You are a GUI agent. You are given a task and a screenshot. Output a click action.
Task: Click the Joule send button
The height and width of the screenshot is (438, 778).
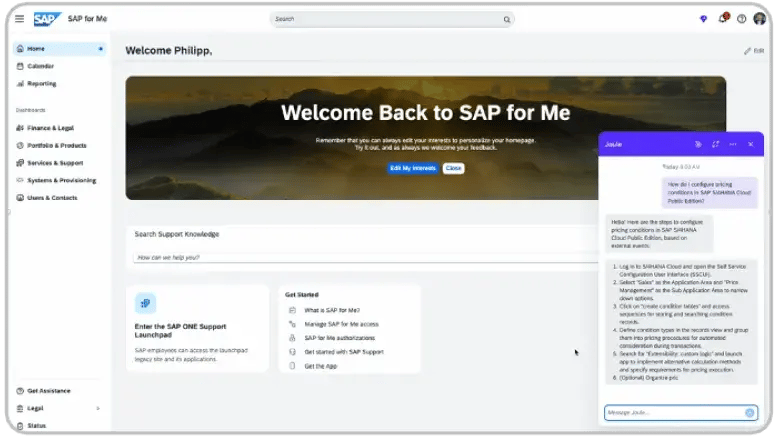tap(750, 413)
